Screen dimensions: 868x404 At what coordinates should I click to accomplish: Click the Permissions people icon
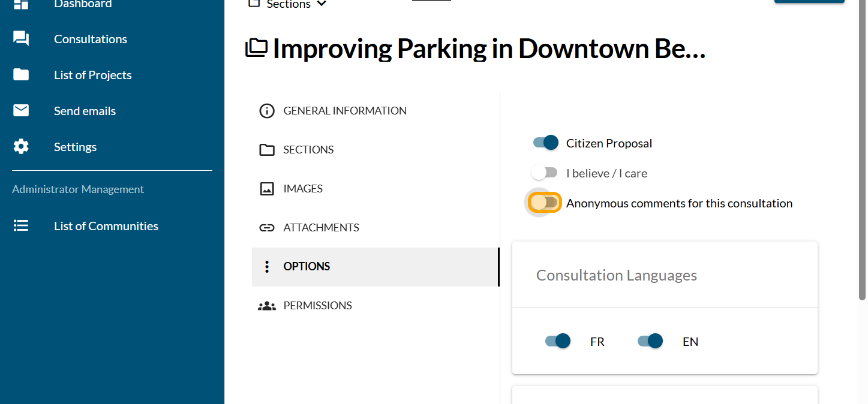[x=266, y=306]
